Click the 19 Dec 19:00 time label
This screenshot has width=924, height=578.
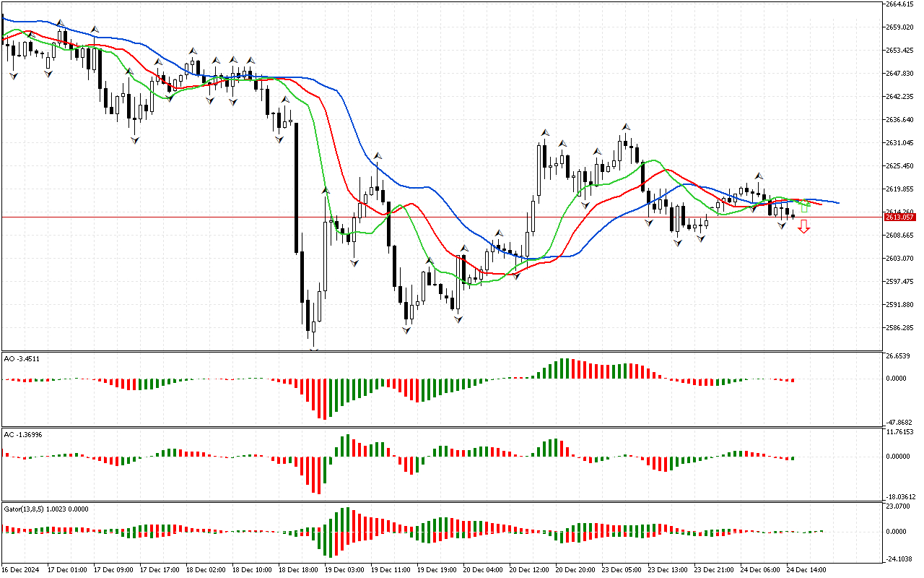(x=437, y=570)
